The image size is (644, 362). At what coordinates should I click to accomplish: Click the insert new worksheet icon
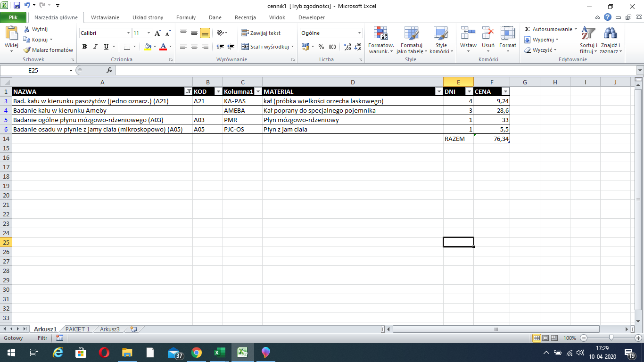coord(133,329)
